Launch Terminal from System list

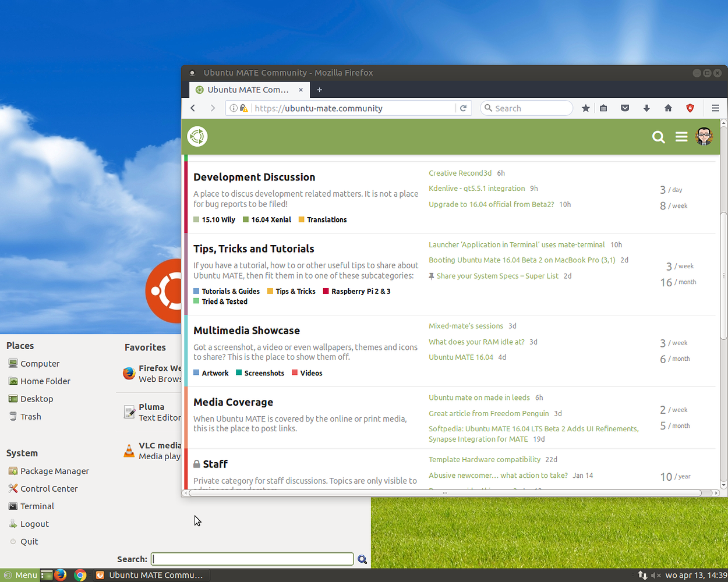[31, 506]
